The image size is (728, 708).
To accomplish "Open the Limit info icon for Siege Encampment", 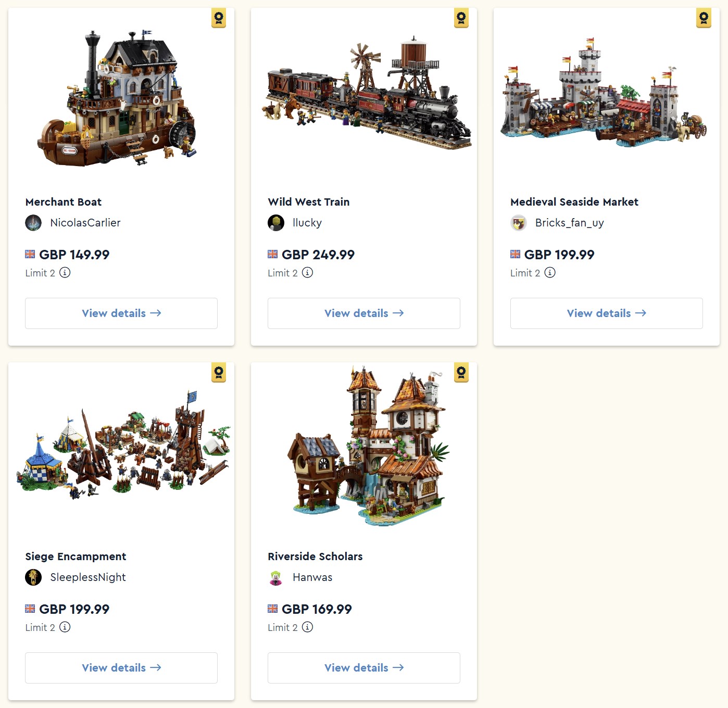I will pos(65,627).
